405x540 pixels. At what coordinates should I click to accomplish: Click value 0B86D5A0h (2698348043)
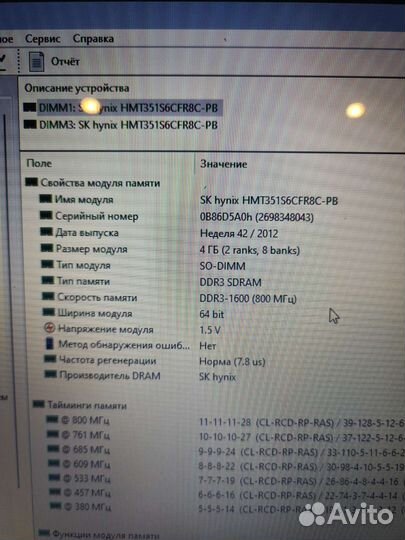pyautogui.click(x=257, y=217)
